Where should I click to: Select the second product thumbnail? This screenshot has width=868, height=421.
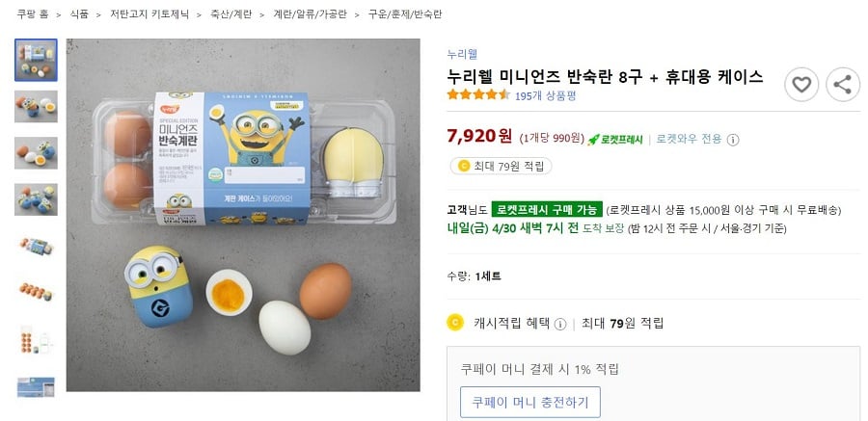pos(36,106)
